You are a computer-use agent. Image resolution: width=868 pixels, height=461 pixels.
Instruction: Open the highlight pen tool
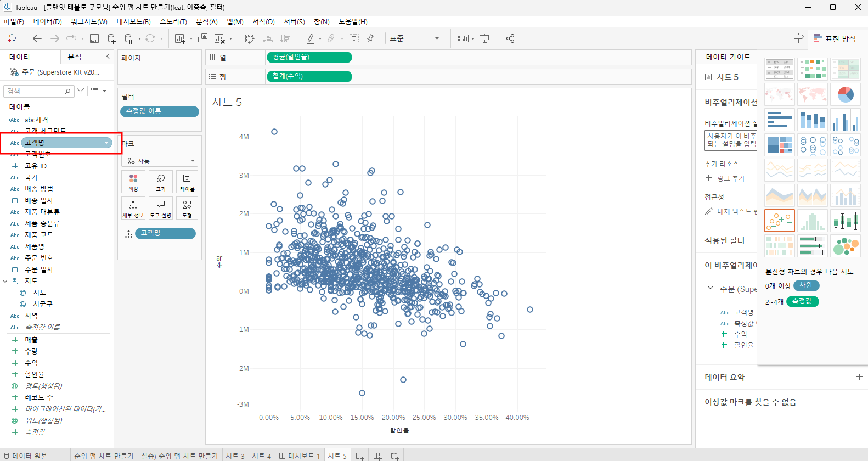[311, 38]
